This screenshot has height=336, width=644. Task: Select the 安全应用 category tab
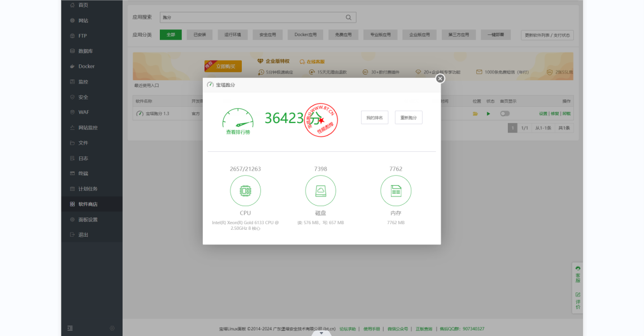click(x=268, y=35)
